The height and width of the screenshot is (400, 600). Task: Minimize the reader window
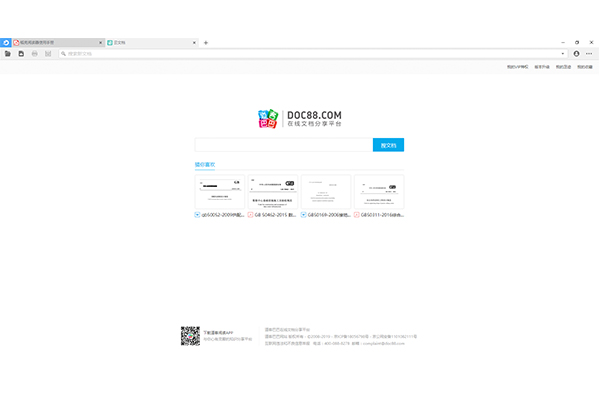tap(563, 42)
